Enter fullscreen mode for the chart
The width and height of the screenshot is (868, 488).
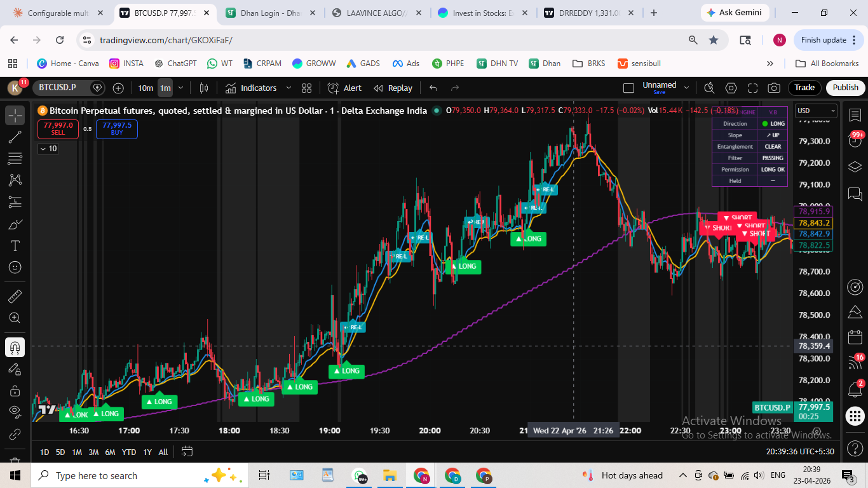[x=753, y=88]
